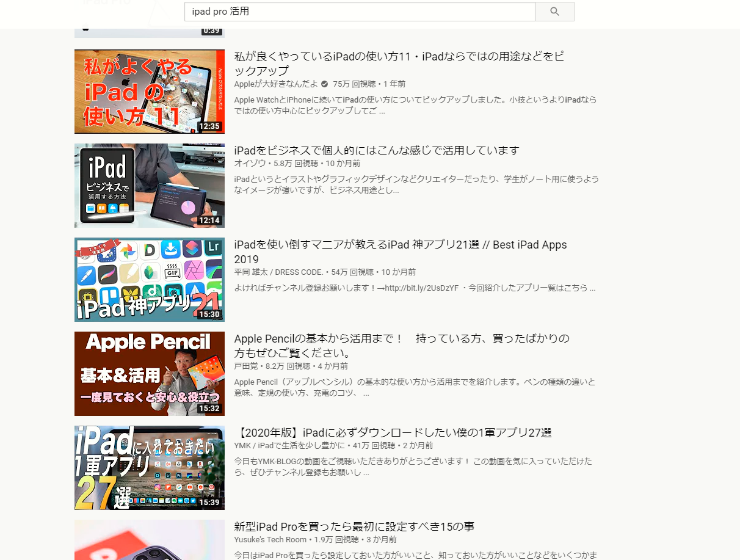Open title '新型iPad Proを買ったら最初に設定すべき15の事'
The image size is (740, 560).
[x=355, y=526]
